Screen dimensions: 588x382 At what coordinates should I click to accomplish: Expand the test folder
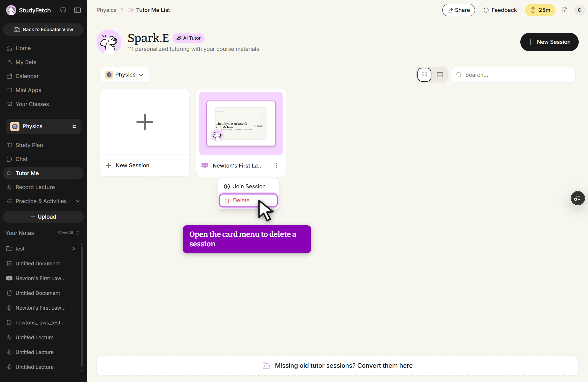click(41, 249)
